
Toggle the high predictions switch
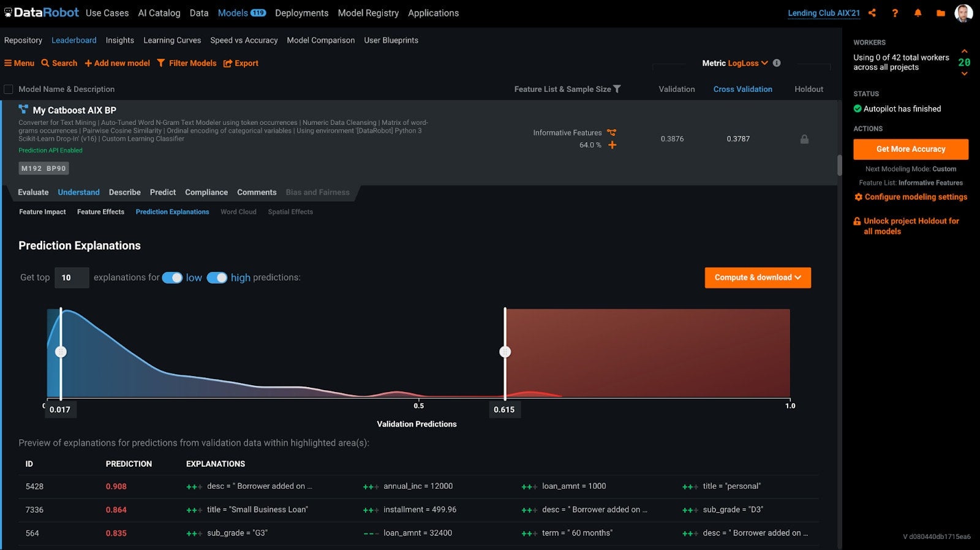coord(217,277)
